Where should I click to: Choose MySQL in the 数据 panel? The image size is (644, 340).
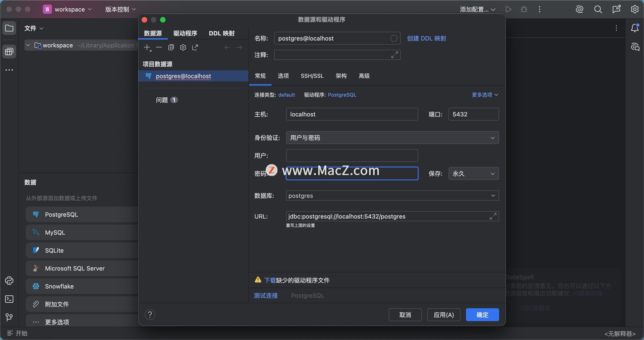click(x=82, y=233)
